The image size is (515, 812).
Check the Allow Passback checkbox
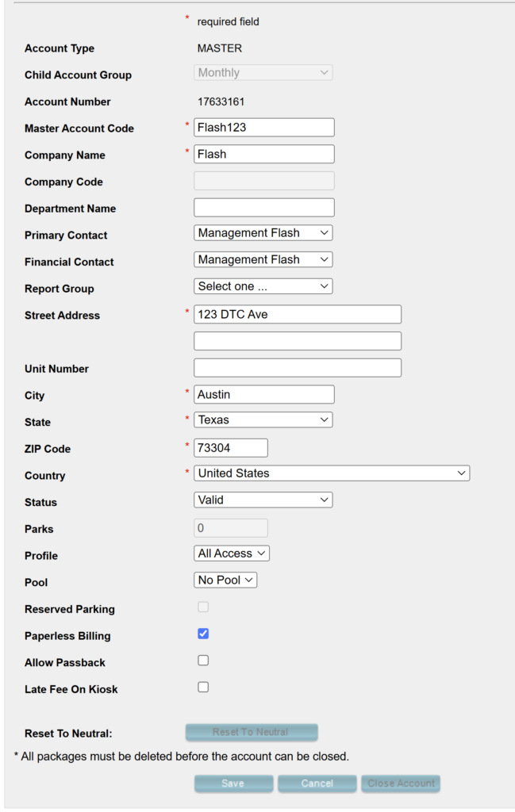pyautogui.click(x=203, y=661)
